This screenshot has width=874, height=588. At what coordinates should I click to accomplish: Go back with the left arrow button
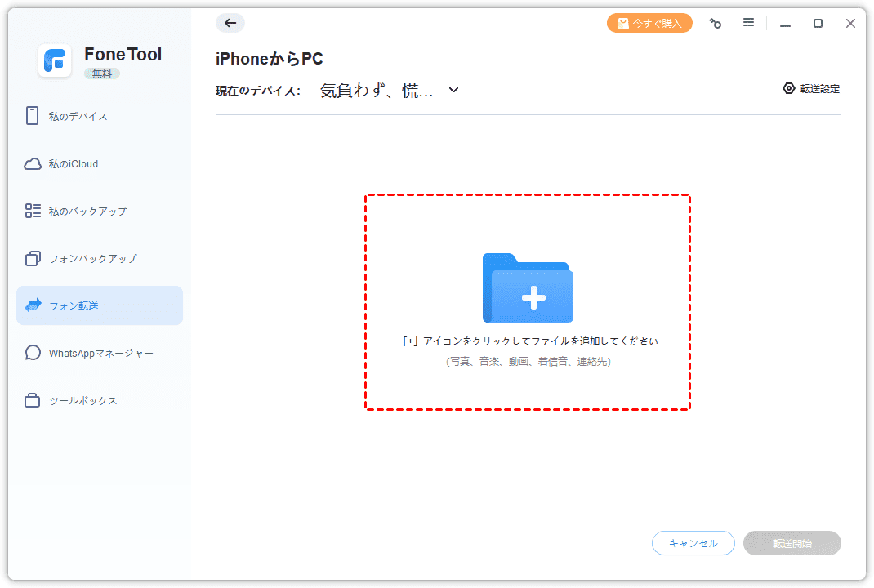(230, 23)
